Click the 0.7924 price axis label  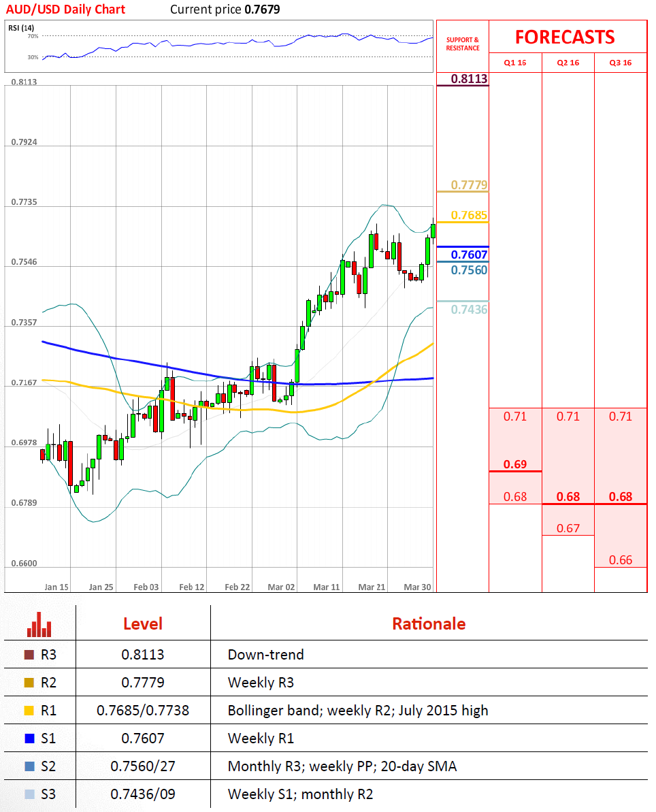(24, 142)
